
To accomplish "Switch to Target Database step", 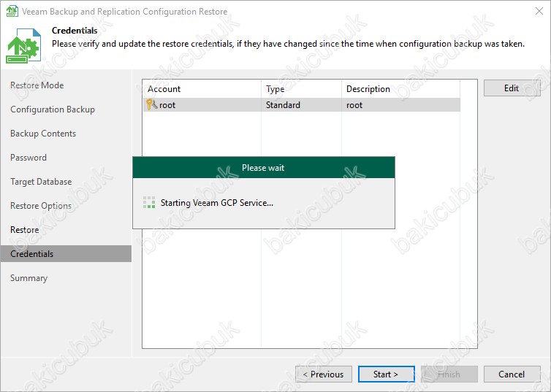I will pyautogui.click(x=41, y=182).
